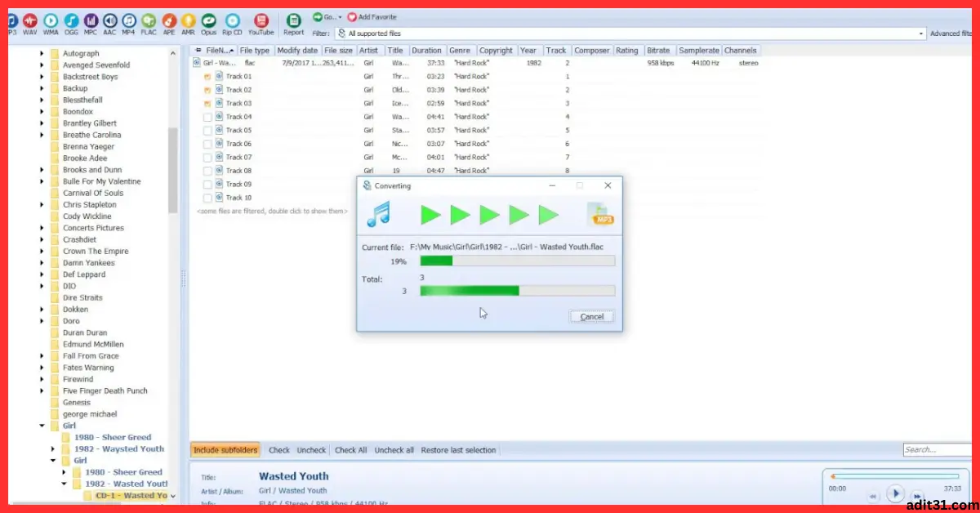Sort by Genre column header
This screenshot has width=980, height=513.
point(460,51)
